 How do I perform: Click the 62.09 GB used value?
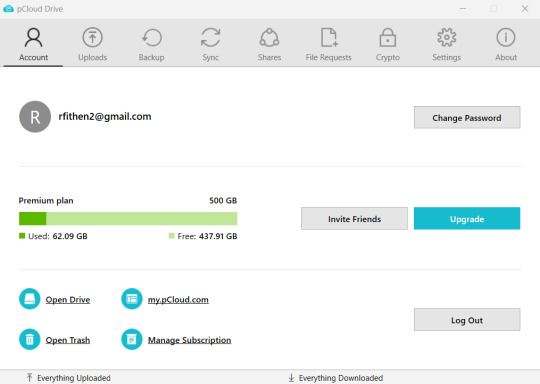point(70,236)
